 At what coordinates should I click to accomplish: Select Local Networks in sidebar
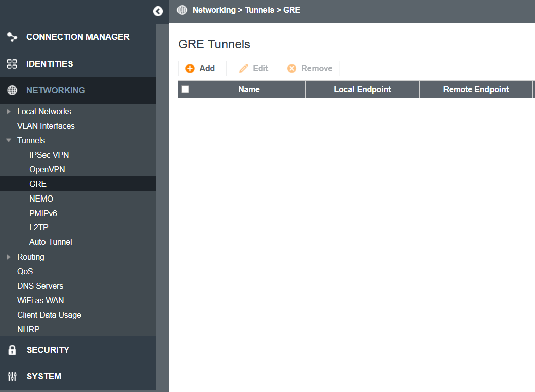click(x=44, y=112)
